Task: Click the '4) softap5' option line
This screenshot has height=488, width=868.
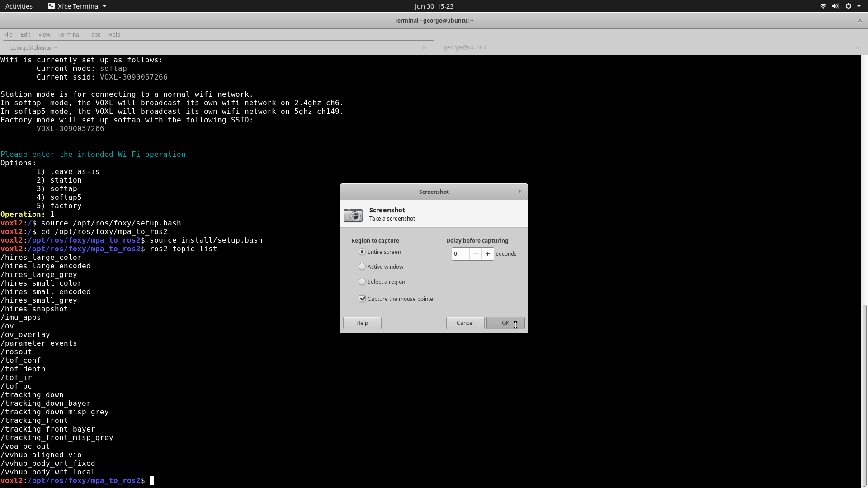Action: [59, 197]
